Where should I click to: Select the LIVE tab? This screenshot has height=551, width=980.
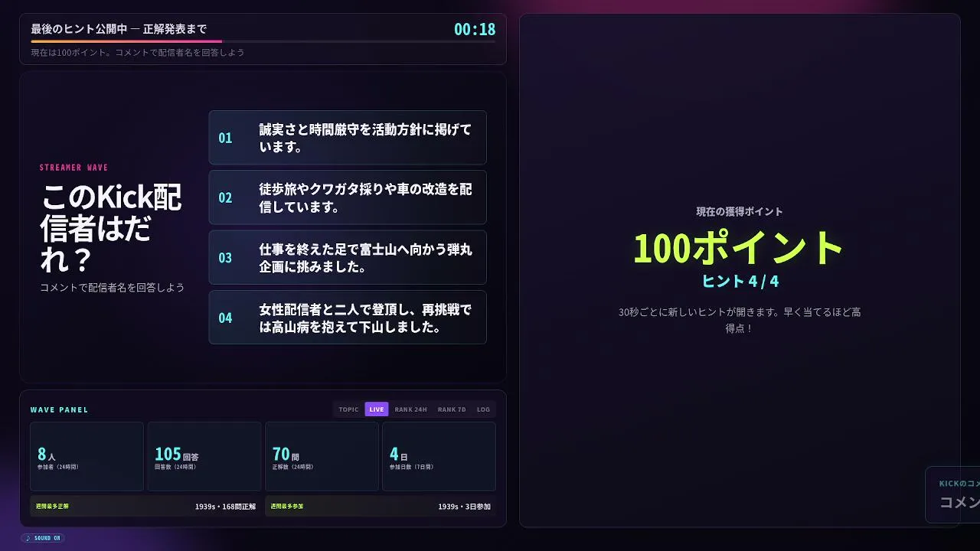(x=377, y=409)
